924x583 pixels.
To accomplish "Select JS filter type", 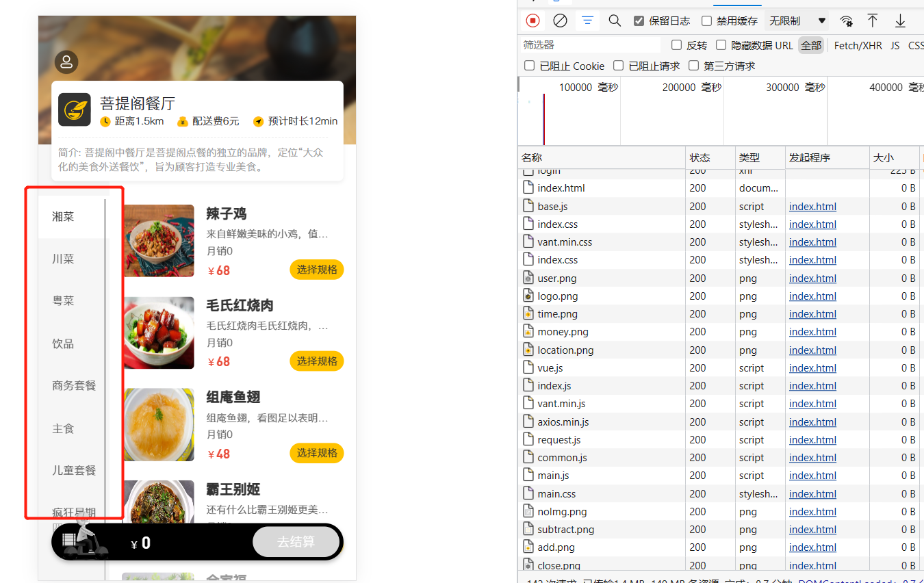I will (895, 45).
